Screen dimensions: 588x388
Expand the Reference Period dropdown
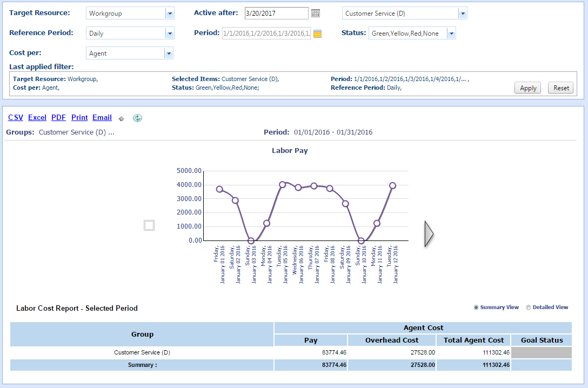(x=169, y=34)
